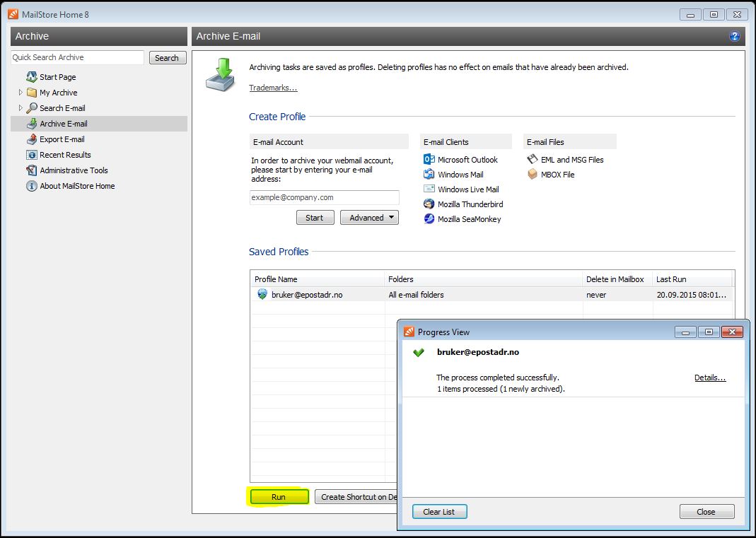Click the 20.09.2015 last run cell
The image size is (756, 538).
[x=692, y=295]
